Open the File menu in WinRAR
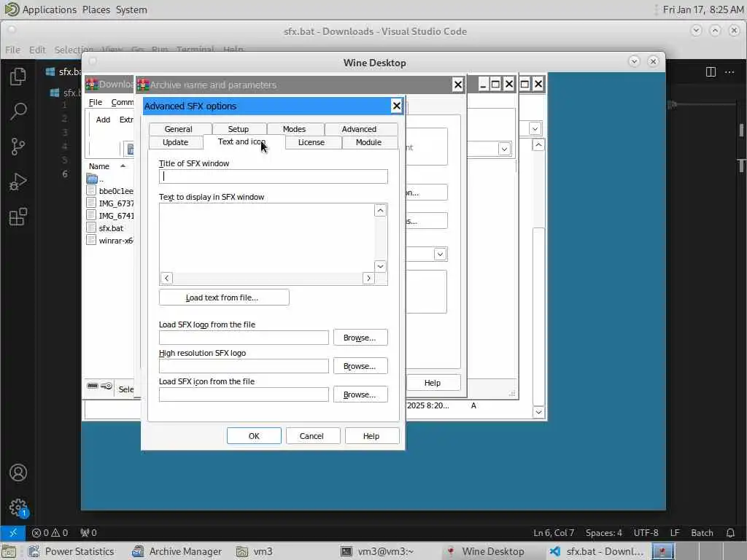 click(96, 102)
